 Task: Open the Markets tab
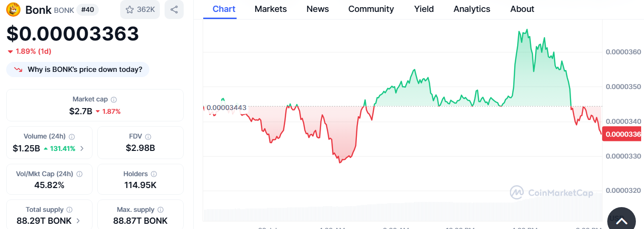[270, 9]
